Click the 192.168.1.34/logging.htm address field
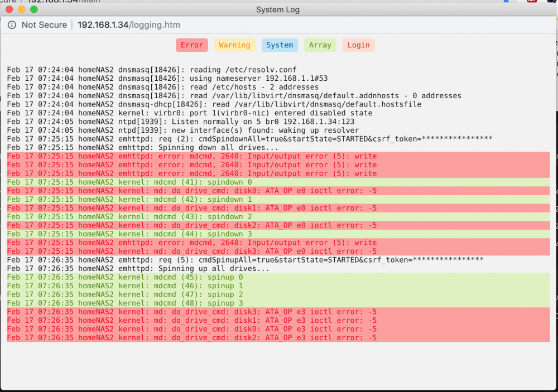This screenshot has width=558, height=392. pyautogui.click(x=129, y=25)
